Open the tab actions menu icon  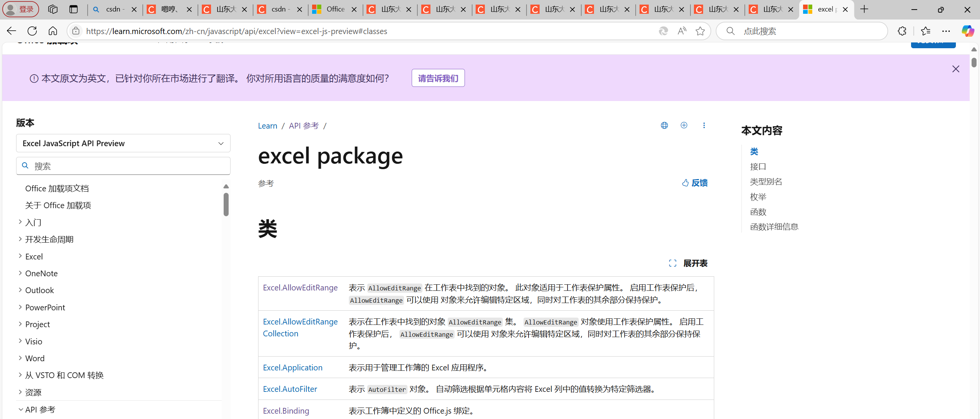point(74,9)
